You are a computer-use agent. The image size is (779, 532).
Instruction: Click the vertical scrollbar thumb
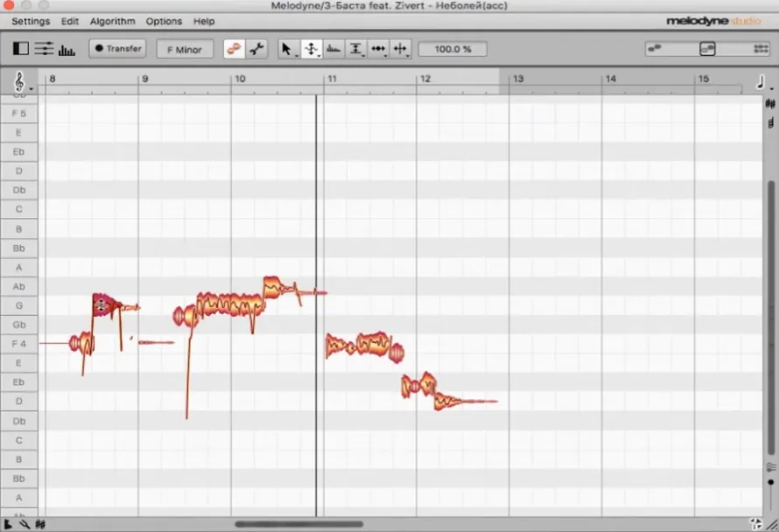tap(771, 318)
